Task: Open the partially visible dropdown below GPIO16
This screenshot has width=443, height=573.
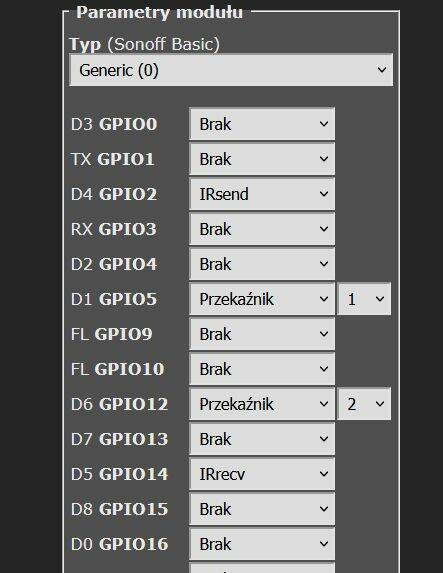Action: point(262,568)
